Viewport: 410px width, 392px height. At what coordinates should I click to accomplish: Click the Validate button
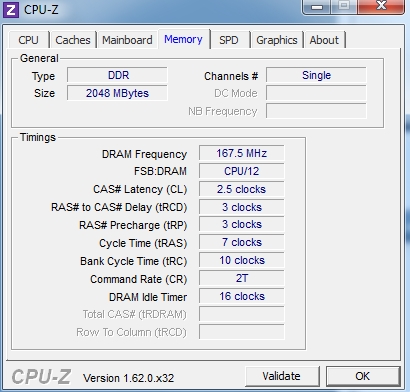[282, 376]
